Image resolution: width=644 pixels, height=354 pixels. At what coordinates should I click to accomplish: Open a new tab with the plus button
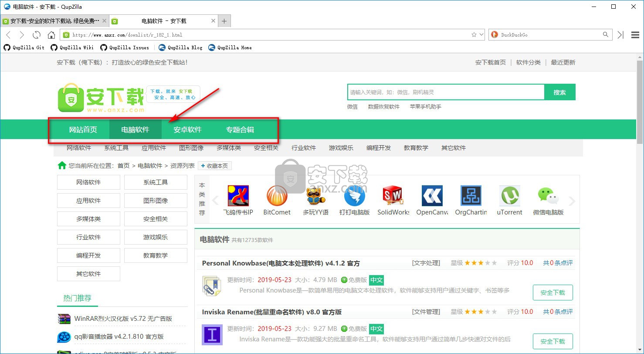[x=224, y=21]
